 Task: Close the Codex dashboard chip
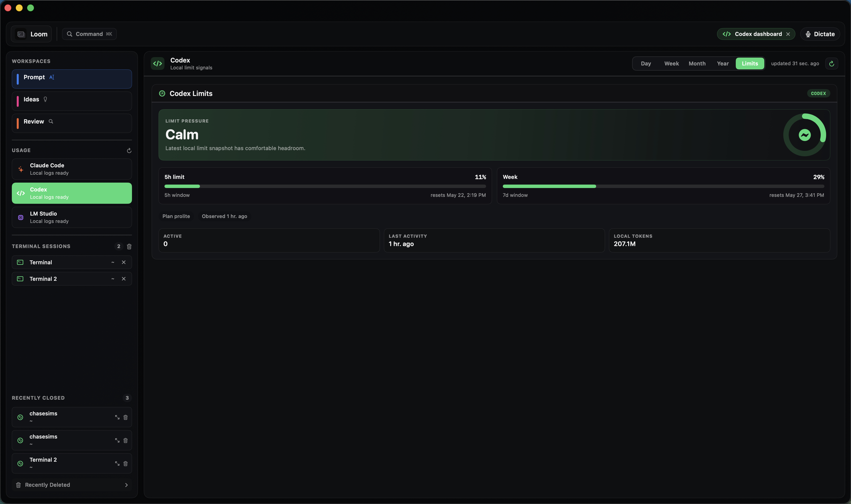click(788, 34)
